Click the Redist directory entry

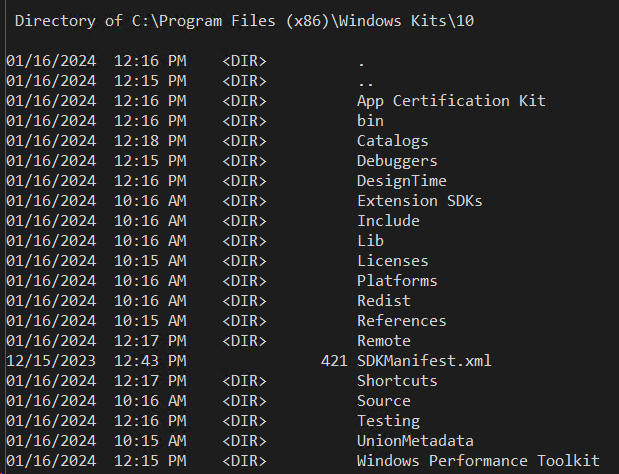(x=384, y=301)
